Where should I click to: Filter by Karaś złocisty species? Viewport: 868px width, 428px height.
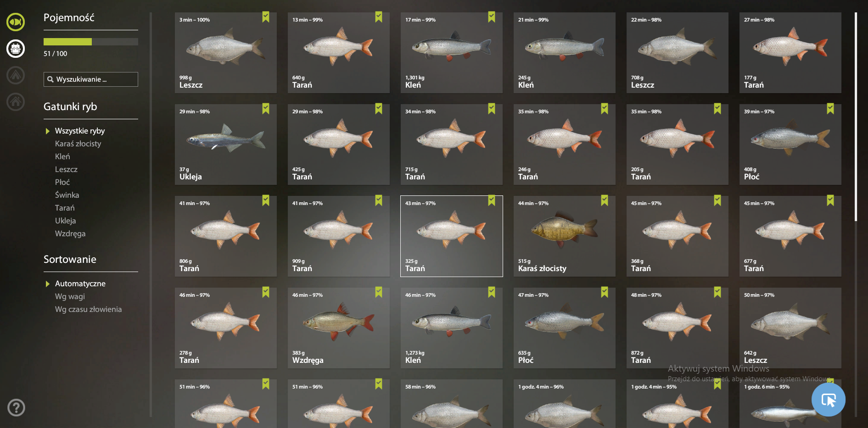[x=78, y=144]
